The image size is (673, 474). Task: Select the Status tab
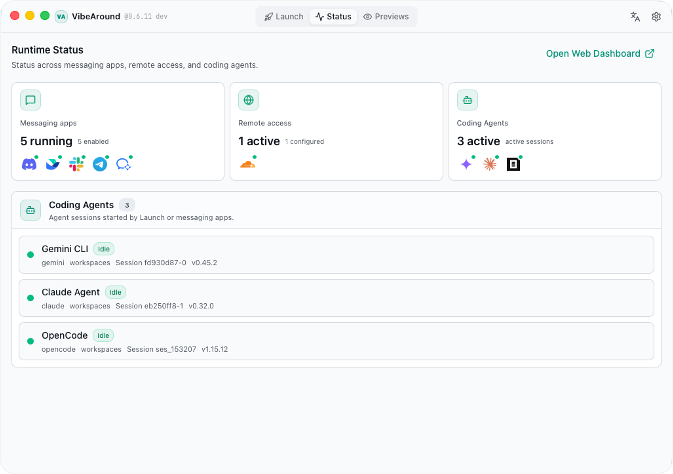tap(333, 17)
